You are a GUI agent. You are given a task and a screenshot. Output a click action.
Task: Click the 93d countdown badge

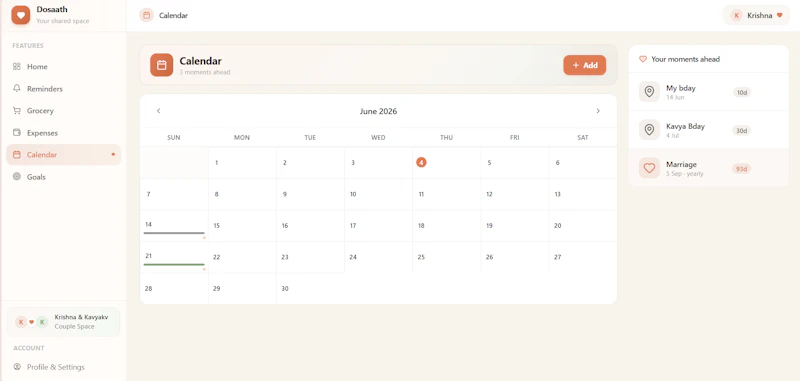click(742, 169)
